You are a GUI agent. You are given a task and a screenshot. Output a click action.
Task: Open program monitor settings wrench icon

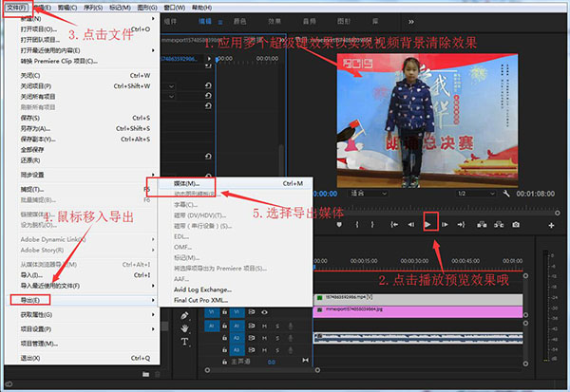[506, 194]
